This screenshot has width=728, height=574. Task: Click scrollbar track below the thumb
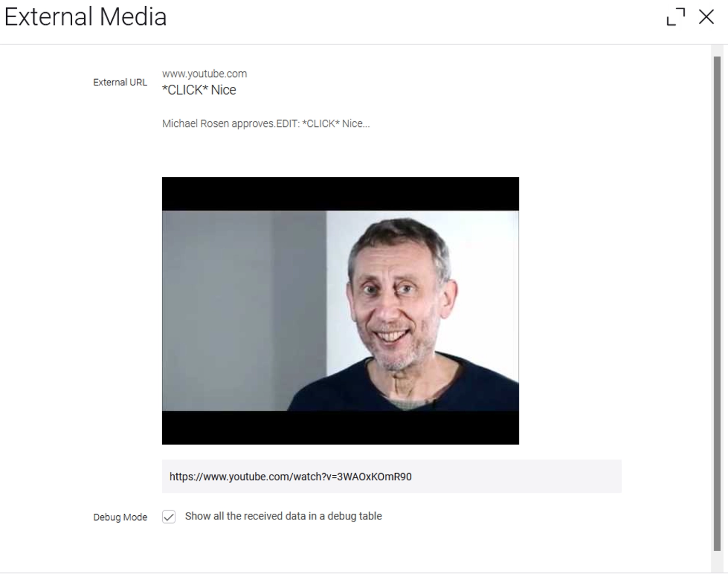(x=718, y=562)
